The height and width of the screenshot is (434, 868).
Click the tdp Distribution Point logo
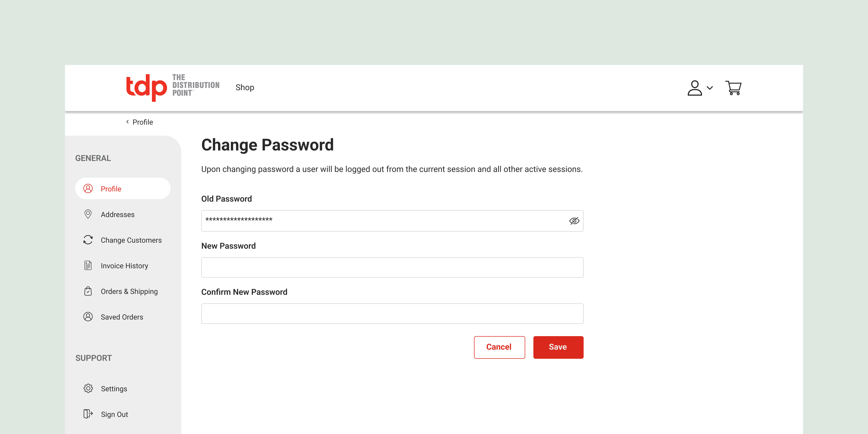[x=173, y=87]
